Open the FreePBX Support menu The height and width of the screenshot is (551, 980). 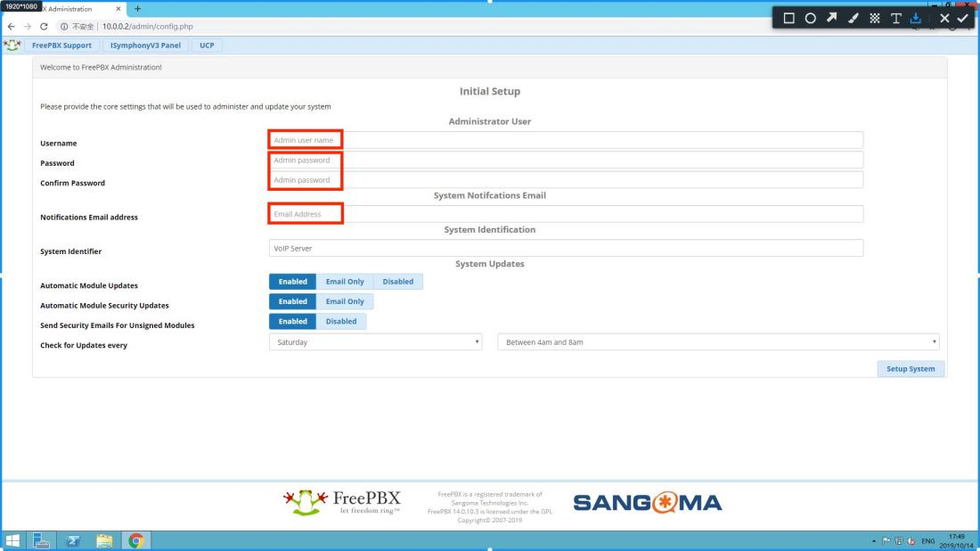61,45
